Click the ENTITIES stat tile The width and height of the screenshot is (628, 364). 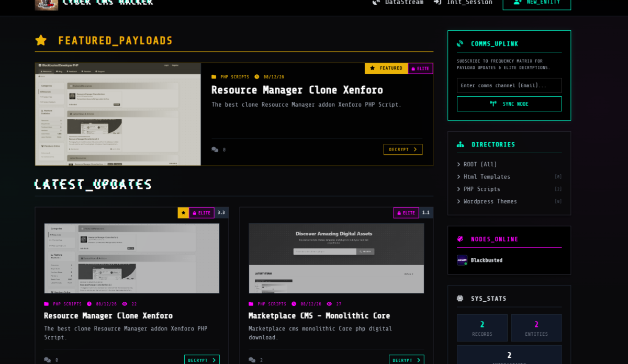tap(536, 328)
